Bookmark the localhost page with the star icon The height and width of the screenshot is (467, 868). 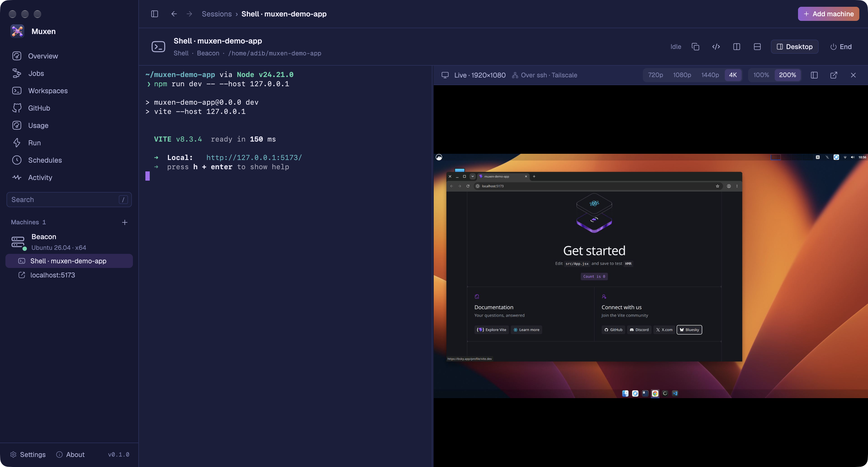point(717,186)
